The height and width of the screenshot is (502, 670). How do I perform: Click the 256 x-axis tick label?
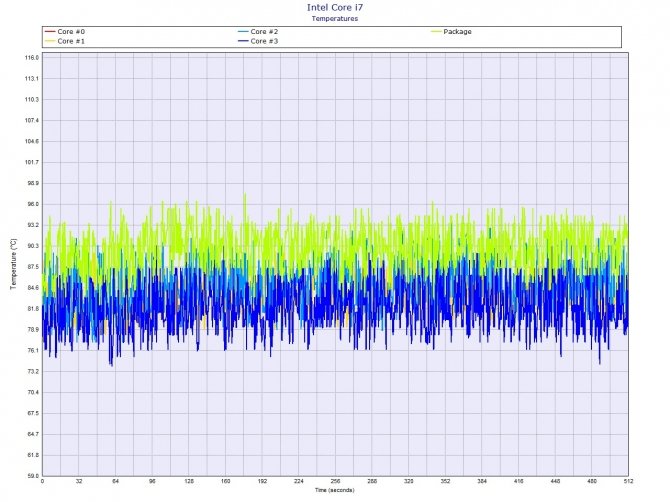[335, 481]
